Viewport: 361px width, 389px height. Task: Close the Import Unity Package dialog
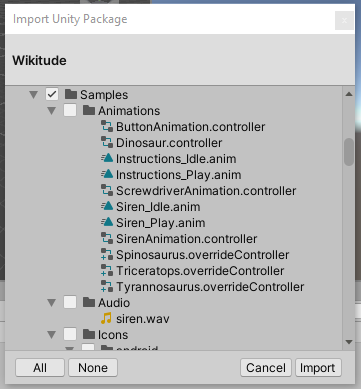coord(344,21)
